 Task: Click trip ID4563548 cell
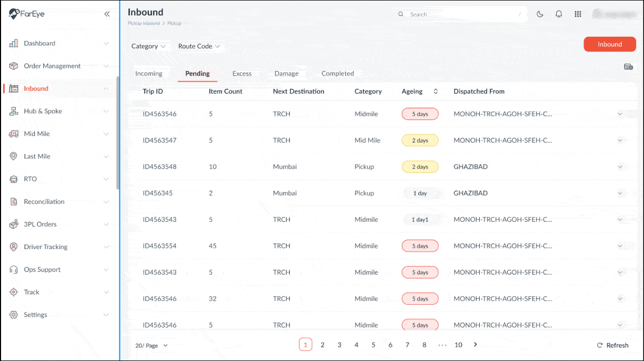point(159,167)
